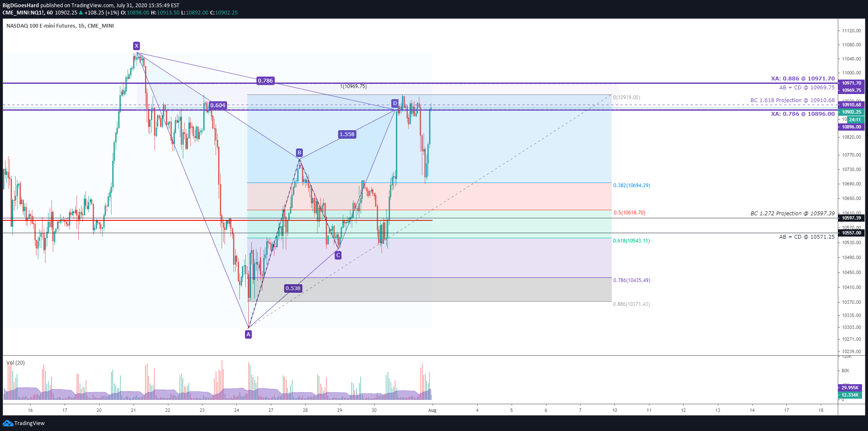Click the 1(10969.75) Fibonacci level label

[x=353, y=86]
